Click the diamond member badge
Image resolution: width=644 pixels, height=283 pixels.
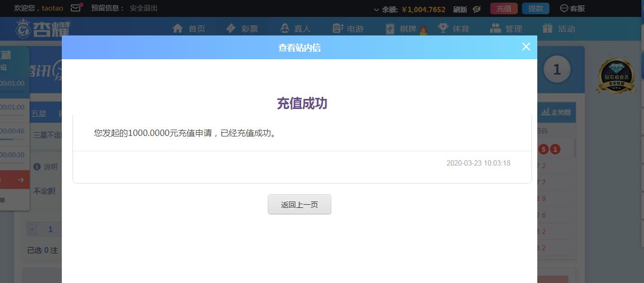click(617, 76)
